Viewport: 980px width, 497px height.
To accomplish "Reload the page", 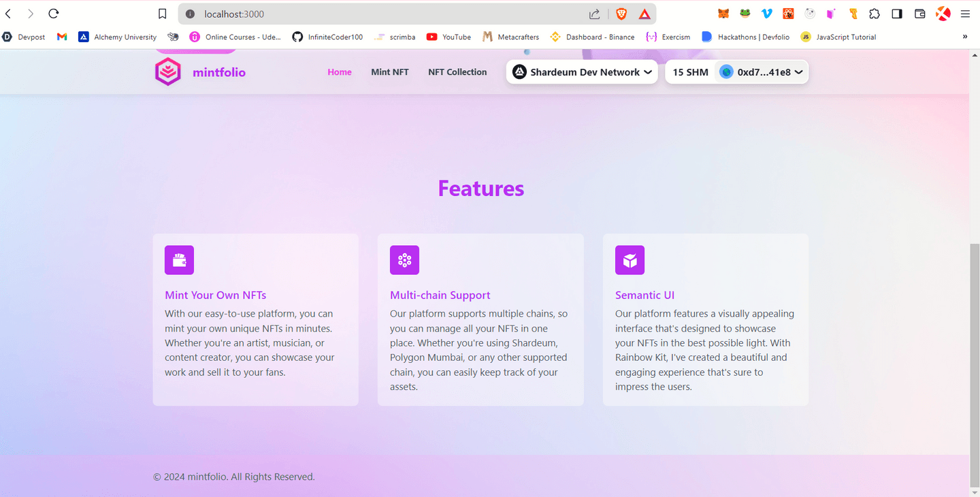I will [x=54, y=14].
